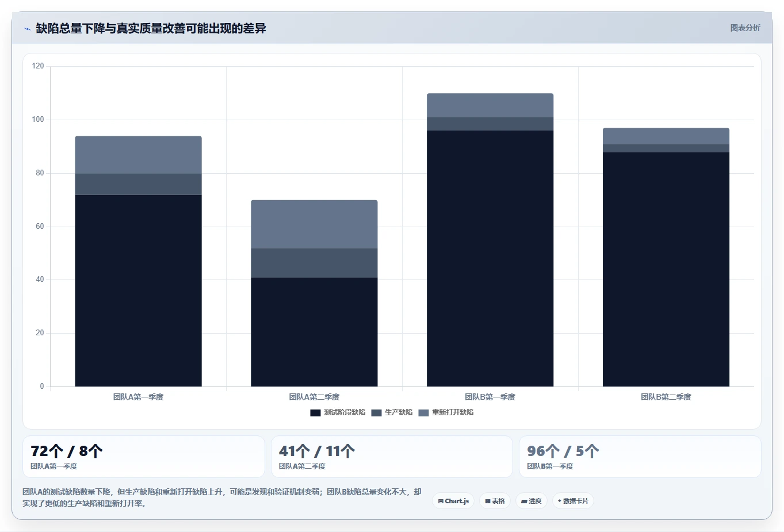Click the 重新打开缺陷 legend color swatch
784x532 pixels.
pyautogui.click(x=423, y=413)
